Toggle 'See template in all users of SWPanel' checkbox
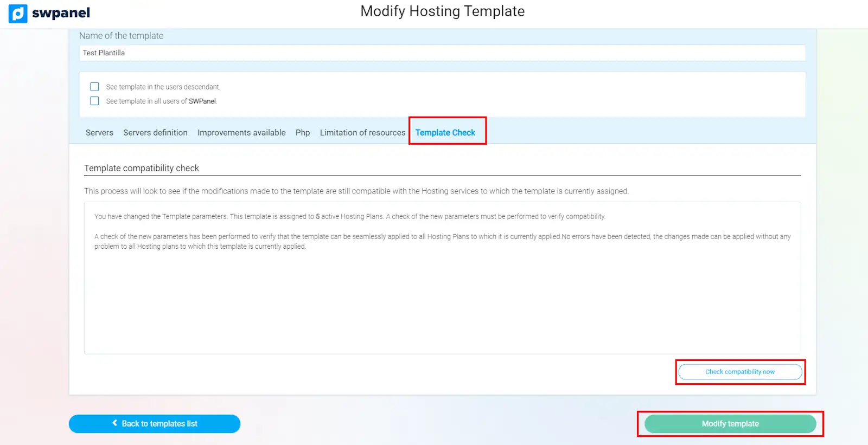 pyautogui.click(x=94, y=101)
